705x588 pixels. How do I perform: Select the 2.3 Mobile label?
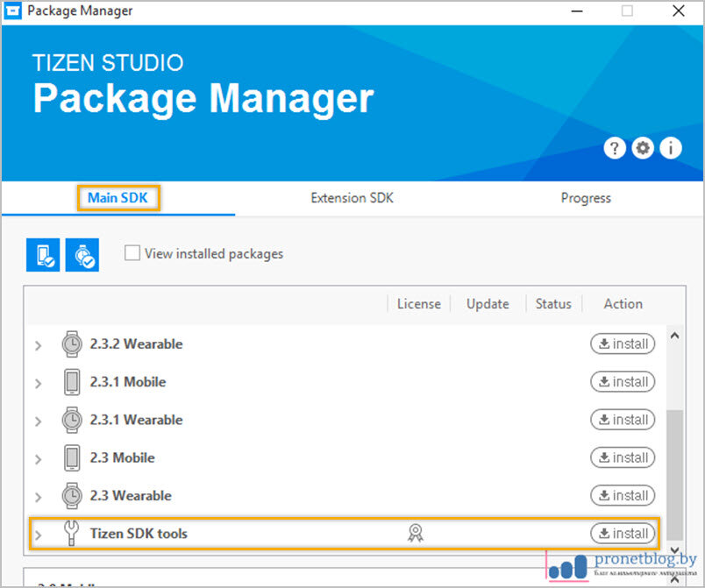[122, 457]
